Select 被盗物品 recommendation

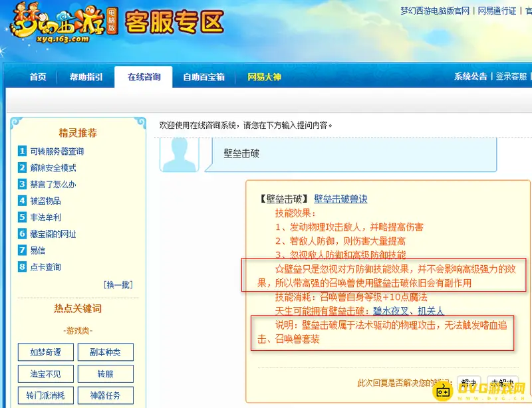45,201
